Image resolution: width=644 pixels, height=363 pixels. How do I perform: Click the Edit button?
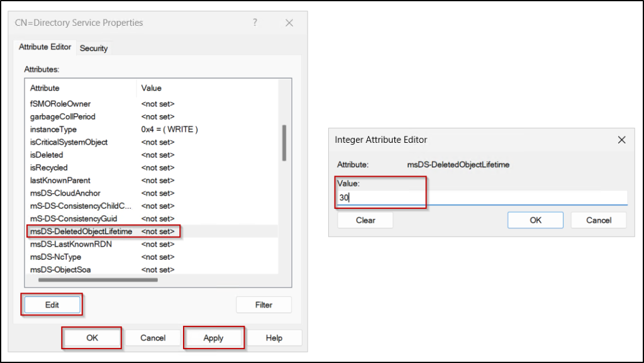tap(52, 304)
